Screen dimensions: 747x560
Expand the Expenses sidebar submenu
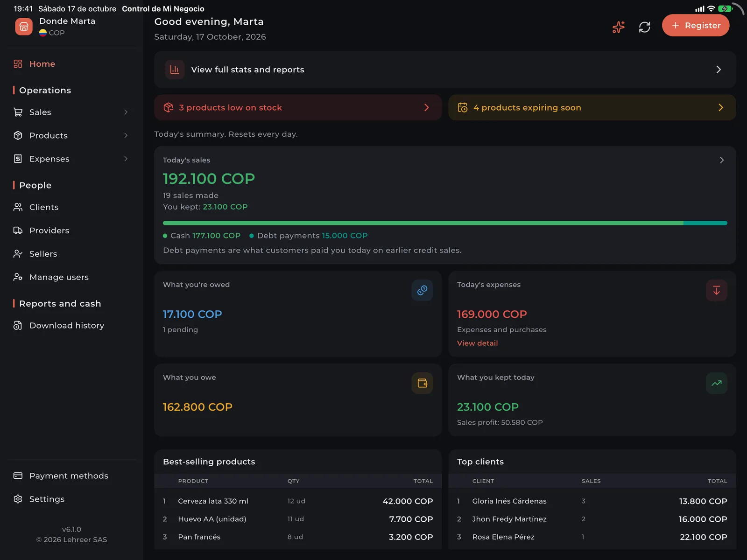pyautogui.click(x=126, y=159)
